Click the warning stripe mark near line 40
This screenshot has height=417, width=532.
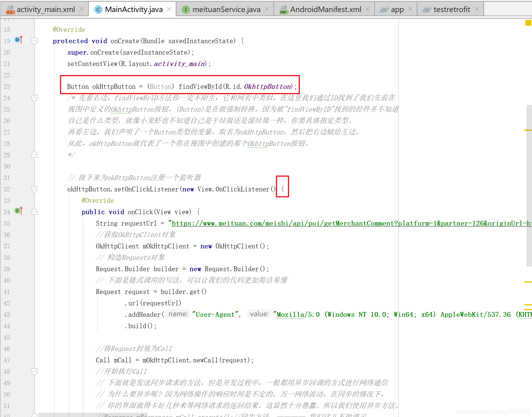point(528,282)
